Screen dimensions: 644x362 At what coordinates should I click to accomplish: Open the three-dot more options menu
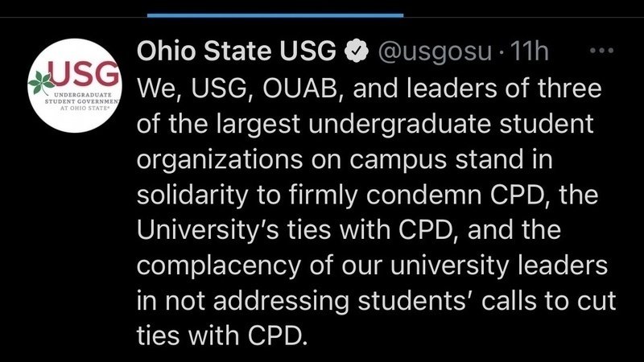(601, 50)
